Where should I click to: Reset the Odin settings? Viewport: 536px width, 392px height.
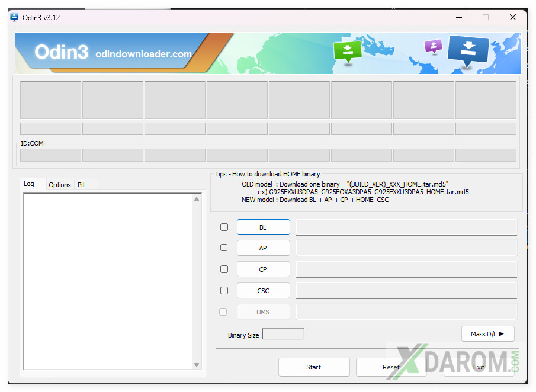click(391, 367)
